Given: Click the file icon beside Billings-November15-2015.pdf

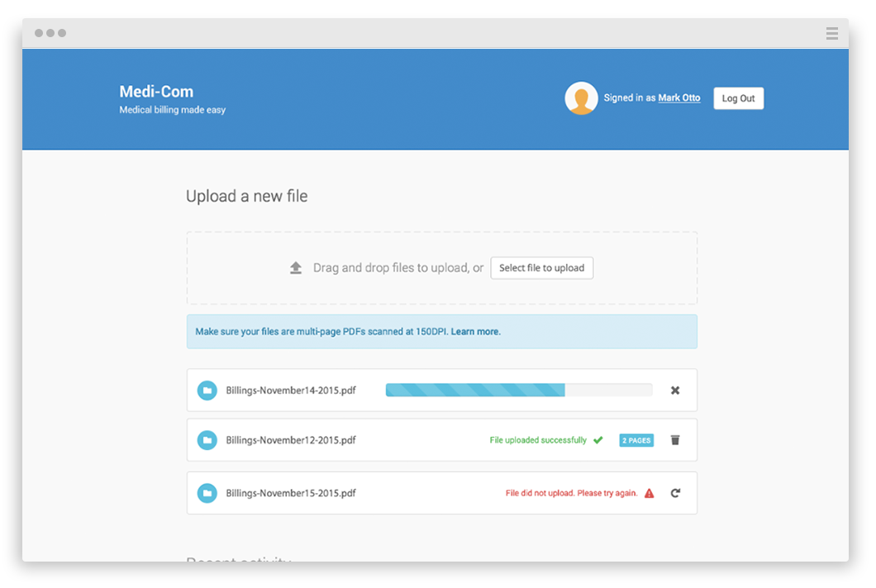Looking at the screenshot, I should [x=207, y=492].
